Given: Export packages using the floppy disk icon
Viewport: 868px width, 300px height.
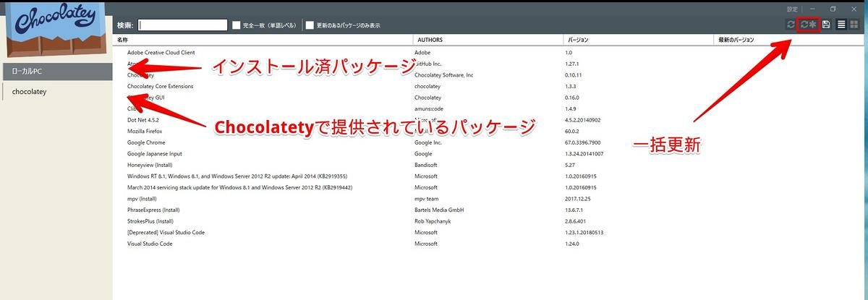Looking at the screenshot, I should (x=826, y=25).
